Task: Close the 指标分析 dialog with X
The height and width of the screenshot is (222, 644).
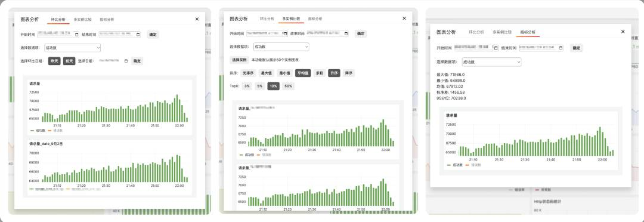Action: tap(623, 32)
